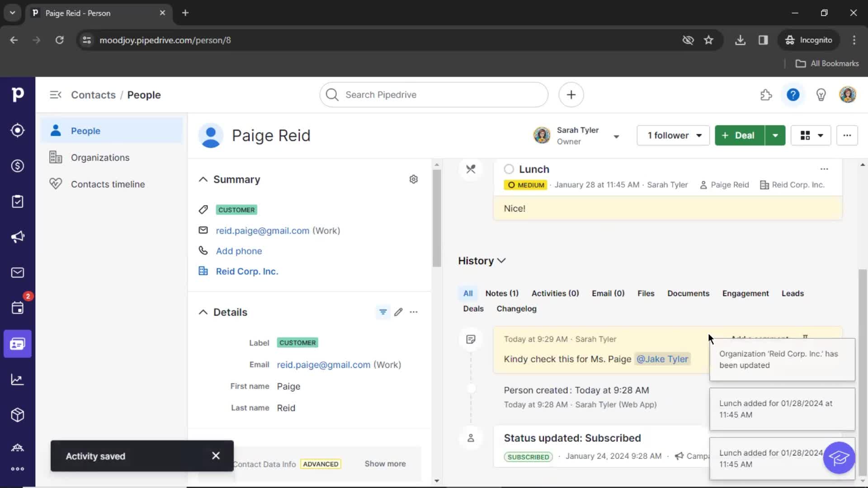Open Insights chart icon in sidebar
The height and width of the screenshot is (488, 868).
18,380
